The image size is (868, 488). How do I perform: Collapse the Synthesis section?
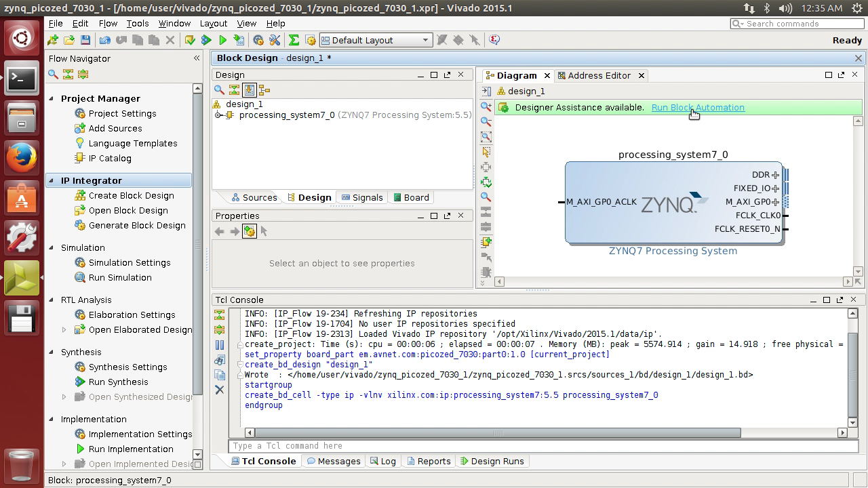[52, 352]
